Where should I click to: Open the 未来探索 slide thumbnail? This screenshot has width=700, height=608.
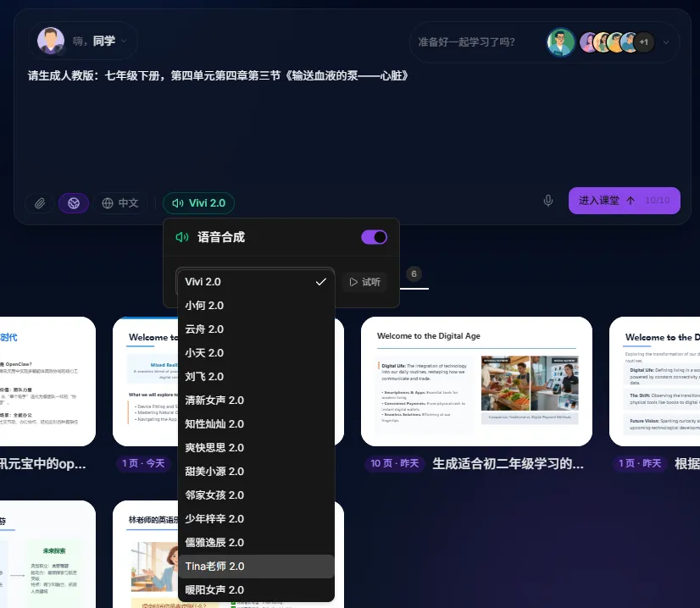(x=47, y=554)
